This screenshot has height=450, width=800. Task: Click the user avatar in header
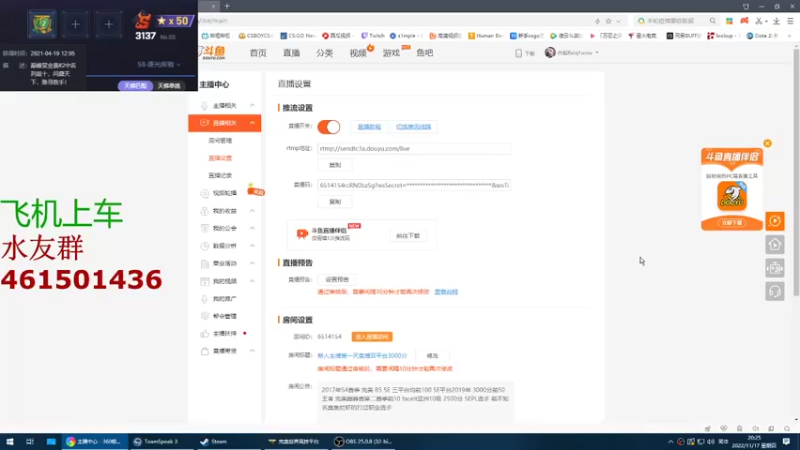pos(550,53)
